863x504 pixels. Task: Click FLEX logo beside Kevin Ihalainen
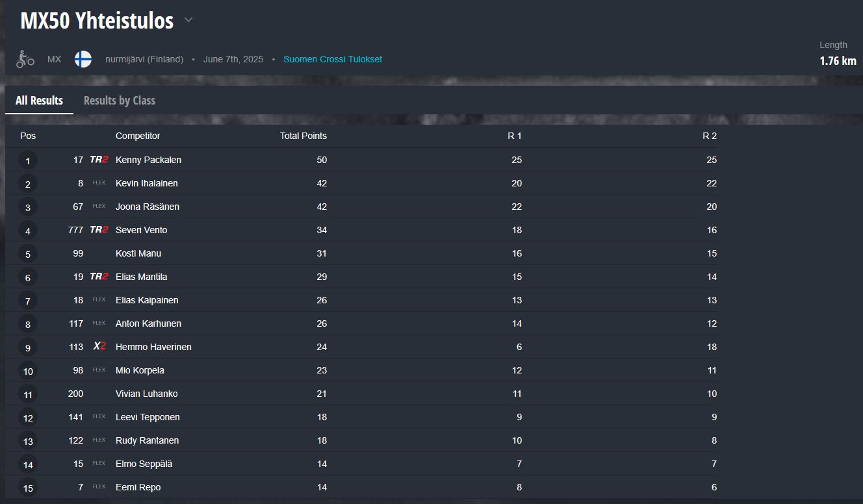tap(99, 183)
